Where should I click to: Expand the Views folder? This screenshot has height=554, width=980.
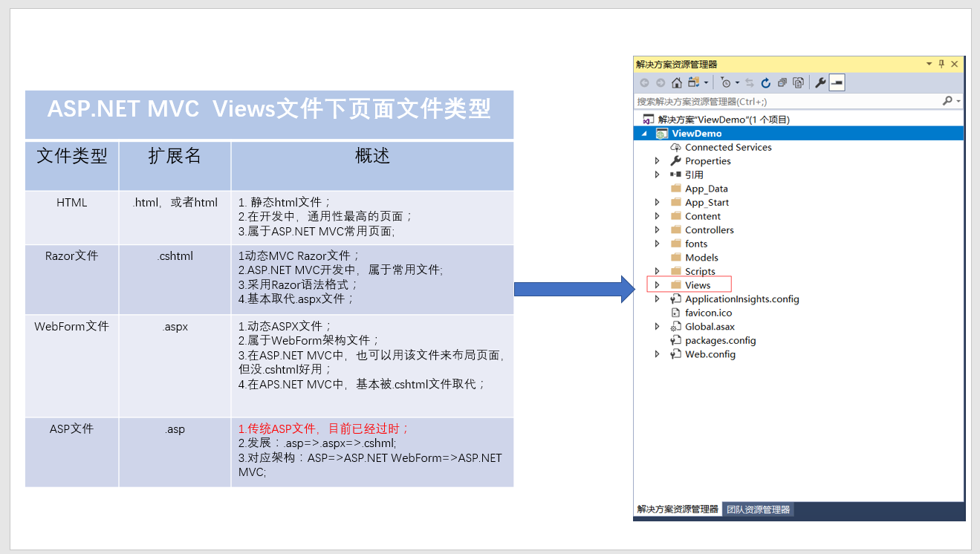[x=657, y=285]
